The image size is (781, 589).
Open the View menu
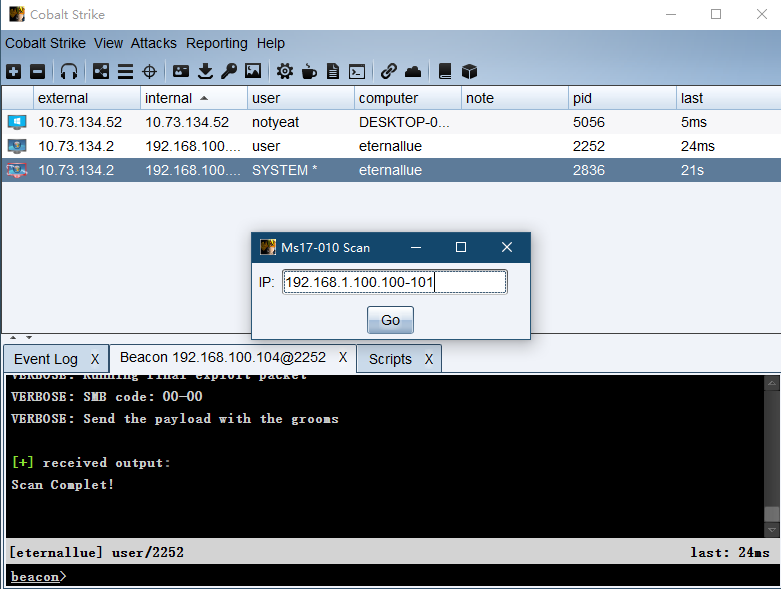tap(108, 43)
